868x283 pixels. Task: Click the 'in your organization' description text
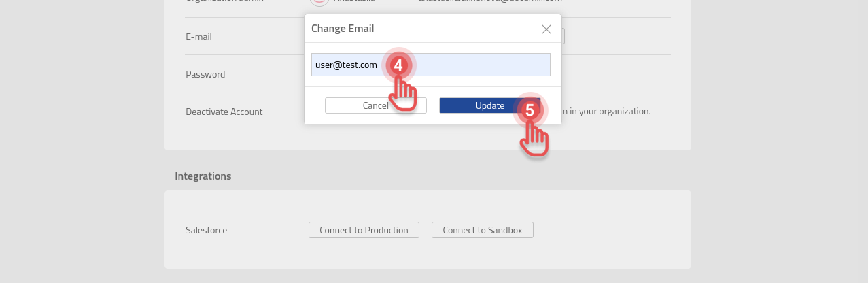[x=605, y=111]
